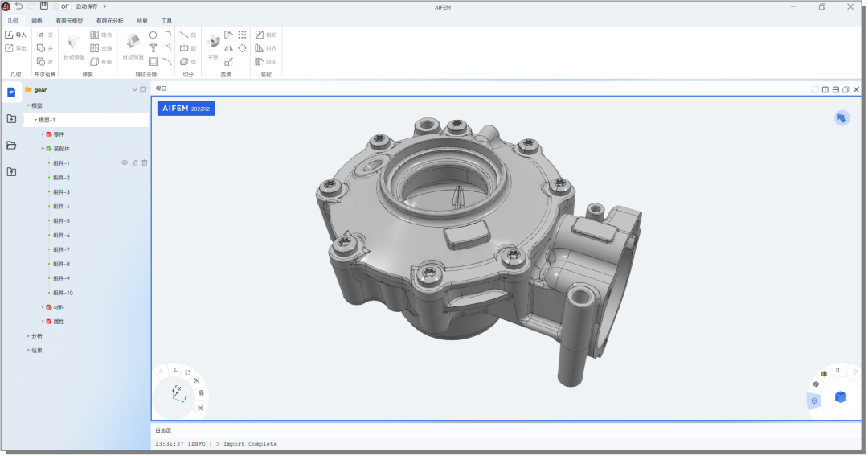Switch to the 有限元分析 tab

(x=109, y=21)
